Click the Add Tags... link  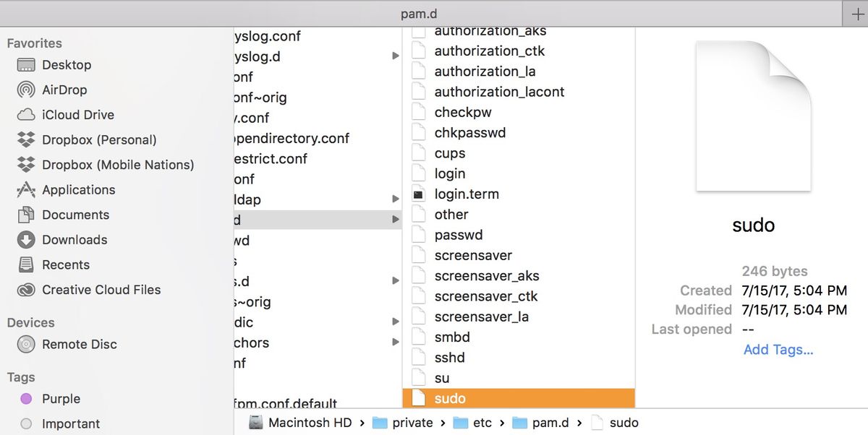778,349
